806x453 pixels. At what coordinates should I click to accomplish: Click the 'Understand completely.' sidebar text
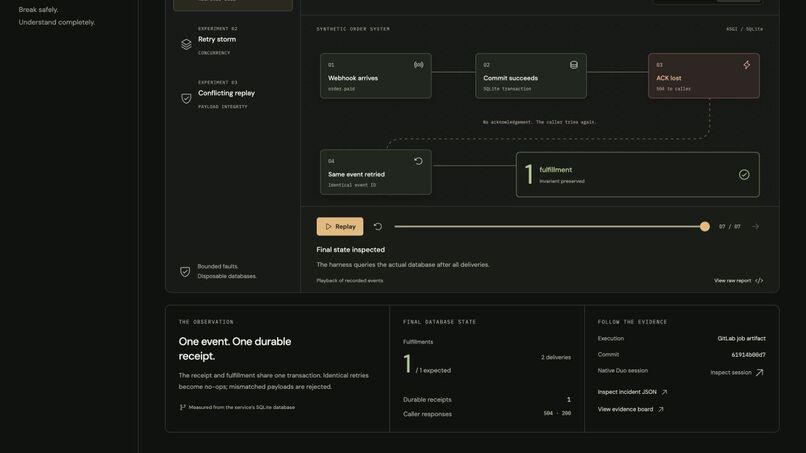pos(57,23)
